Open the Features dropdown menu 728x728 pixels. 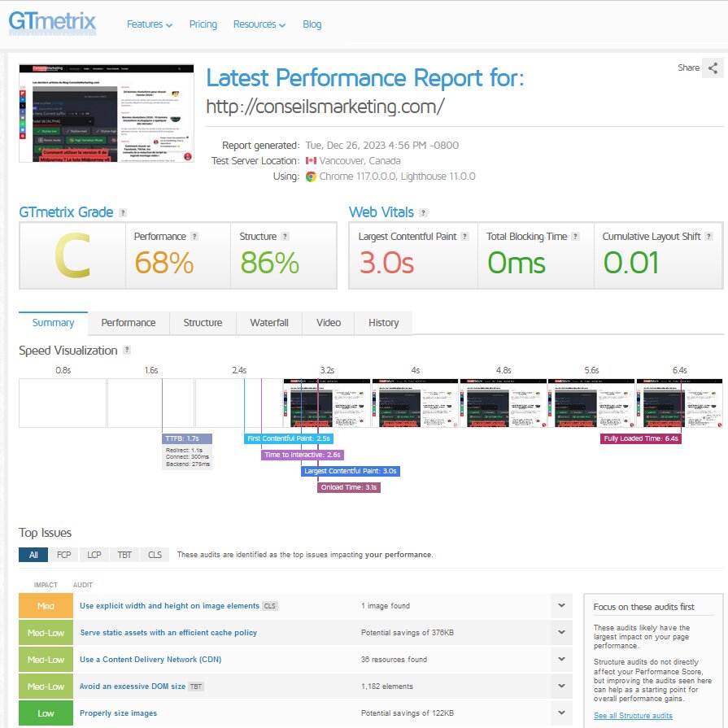[x=150, y=24]
